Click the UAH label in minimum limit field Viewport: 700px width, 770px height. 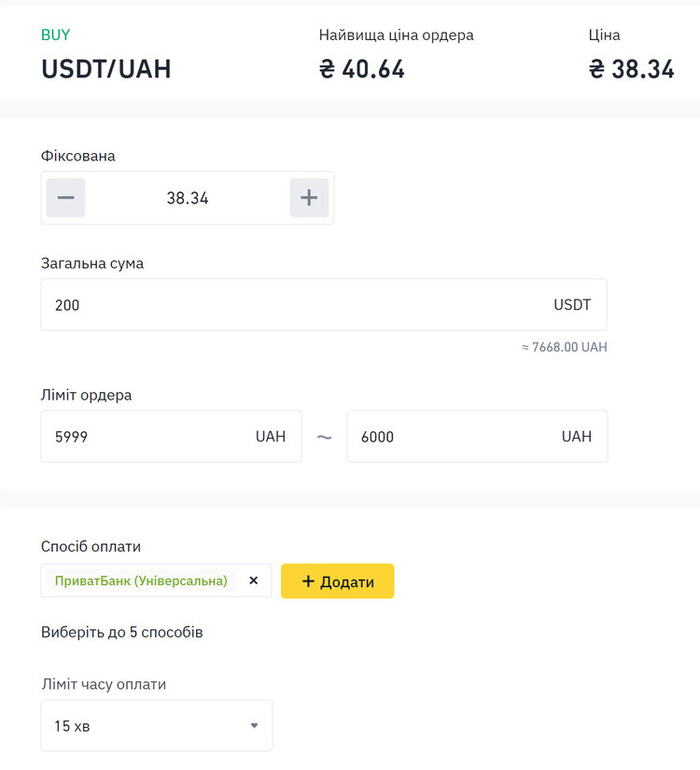[270, 436]
